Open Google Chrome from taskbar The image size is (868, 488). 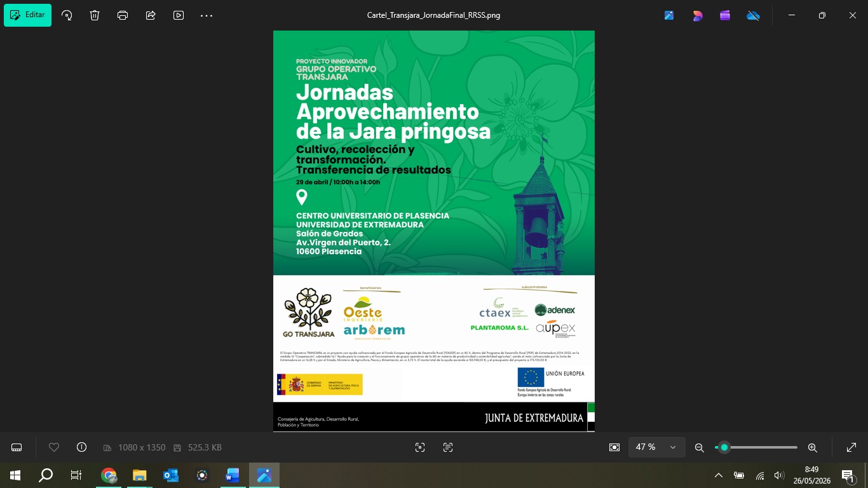(x=109, y=475)
